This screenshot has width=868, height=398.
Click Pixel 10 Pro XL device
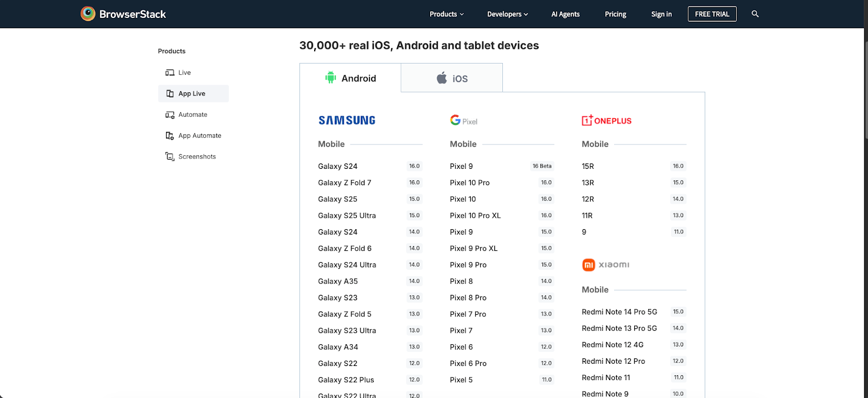(475, 216)
